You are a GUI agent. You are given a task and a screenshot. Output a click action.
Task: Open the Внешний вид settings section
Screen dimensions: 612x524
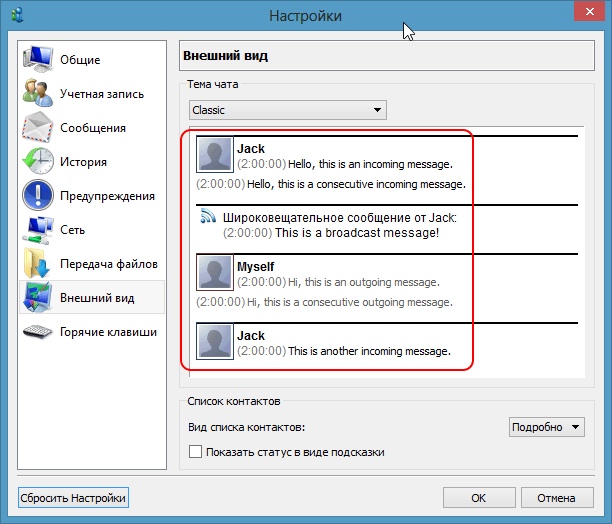click(97, 298)
